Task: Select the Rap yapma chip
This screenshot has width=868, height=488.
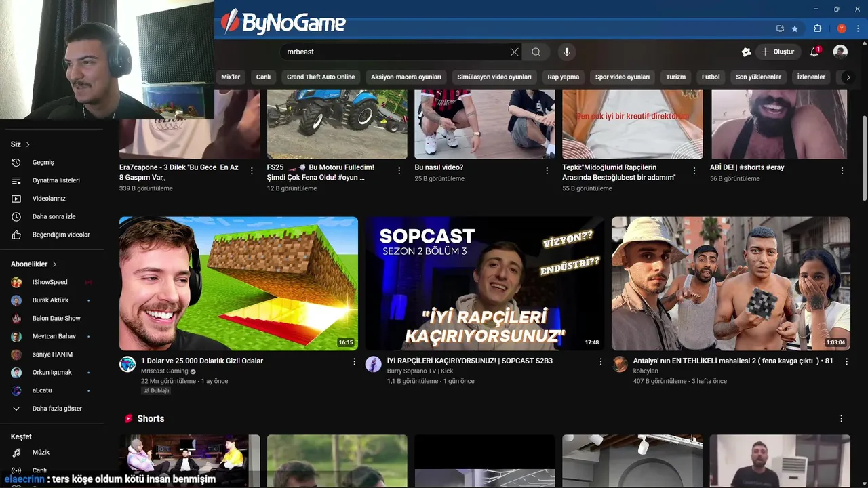Action: [x=564, y=77]
